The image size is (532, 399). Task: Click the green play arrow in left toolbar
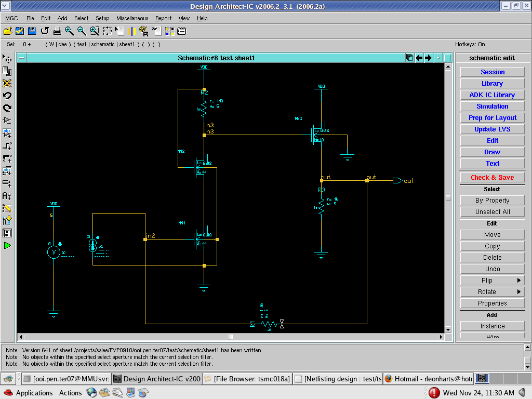(7, 245)
